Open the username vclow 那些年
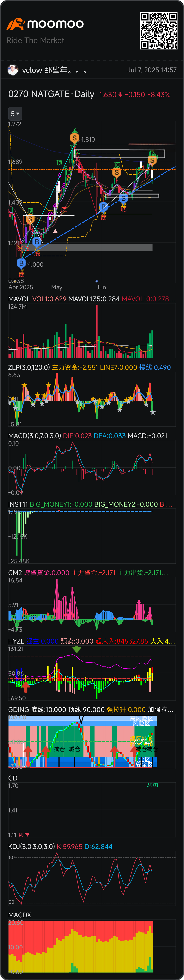The width and height of the screenshot is (184, 980). point(54,70)
